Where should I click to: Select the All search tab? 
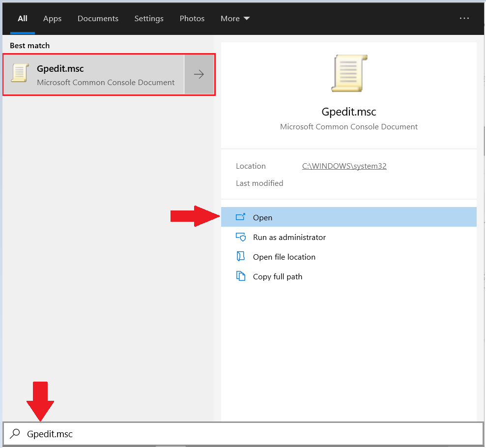pyautogui.click(x=23, y=19)
